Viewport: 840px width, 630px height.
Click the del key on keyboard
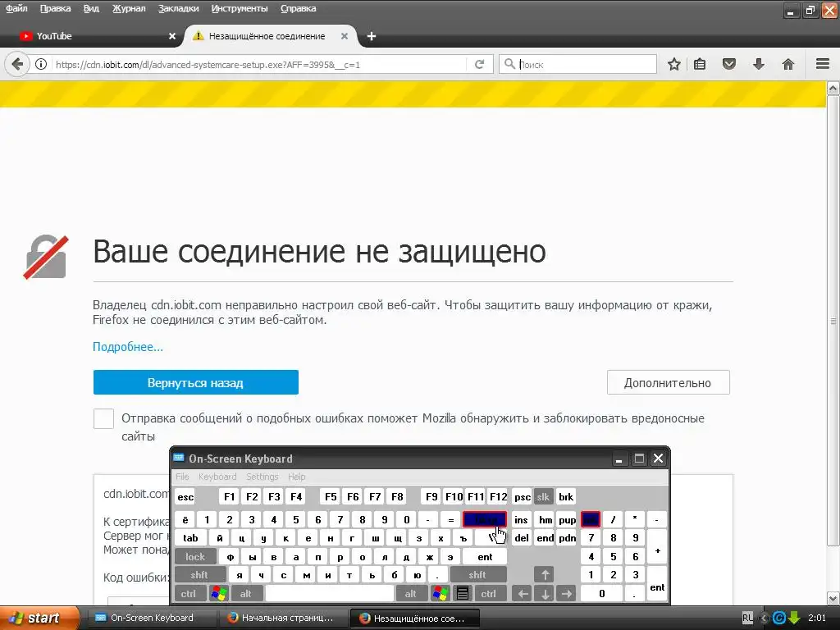[x=522, y=538]
